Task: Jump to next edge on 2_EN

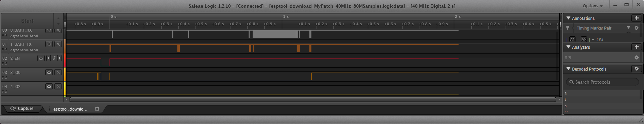Action: [60, 58]
